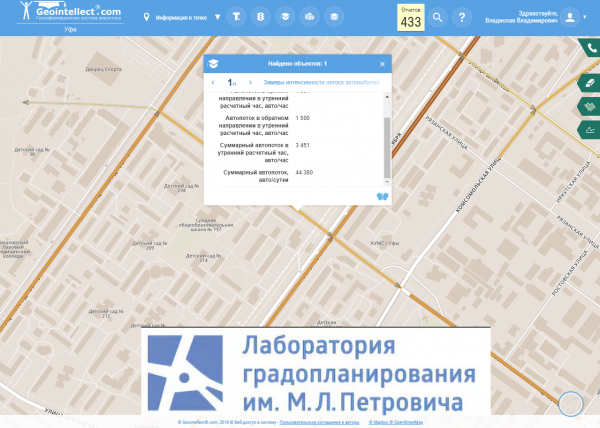Select the value 1 500
Image resolution: width=600 pixels, height=428 pixels.
[x=303, y=118]
